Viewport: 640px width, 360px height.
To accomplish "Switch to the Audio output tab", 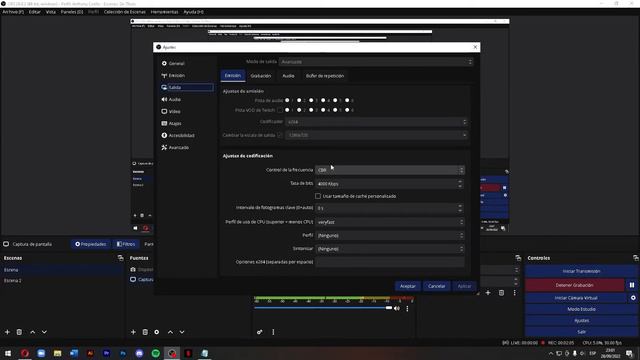I will (x=288, y=76).
